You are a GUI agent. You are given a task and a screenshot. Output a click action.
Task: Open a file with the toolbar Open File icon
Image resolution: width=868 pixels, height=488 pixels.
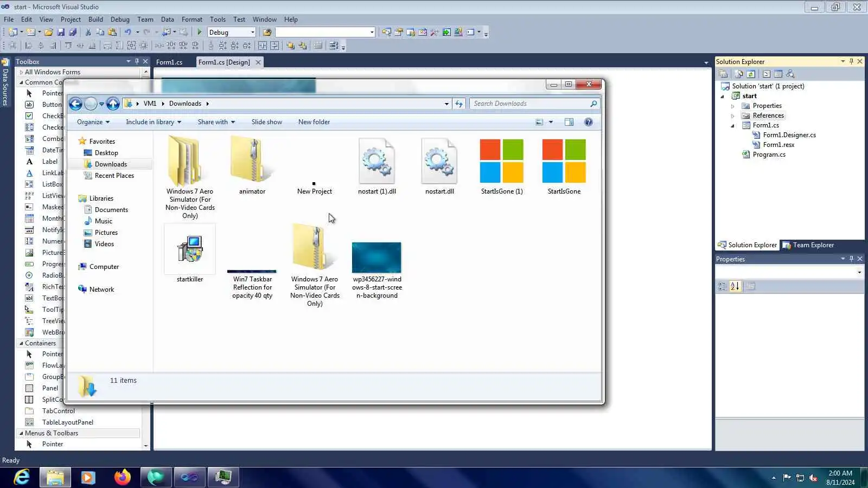[49, 33]
